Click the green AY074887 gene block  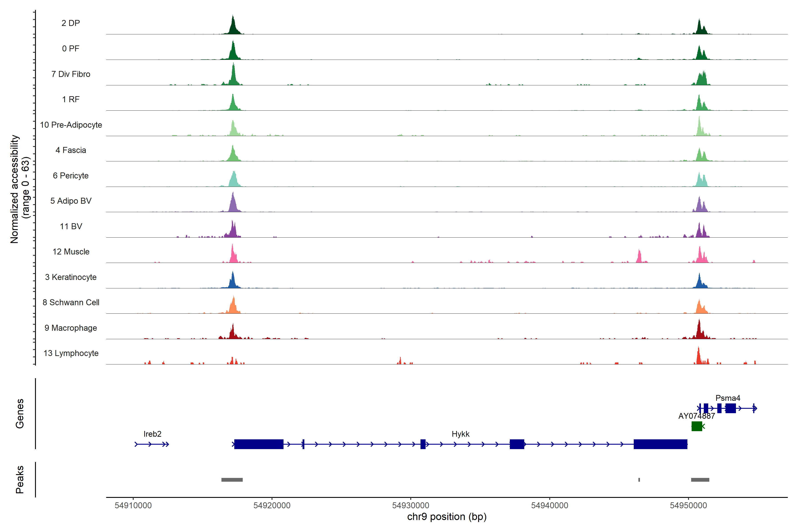[696, 426]
